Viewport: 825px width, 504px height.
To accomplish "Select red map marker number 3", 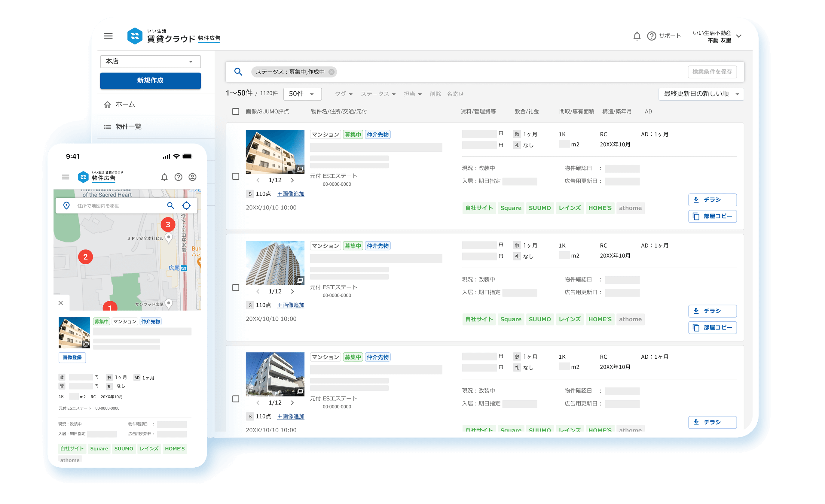I will [168, 225].
